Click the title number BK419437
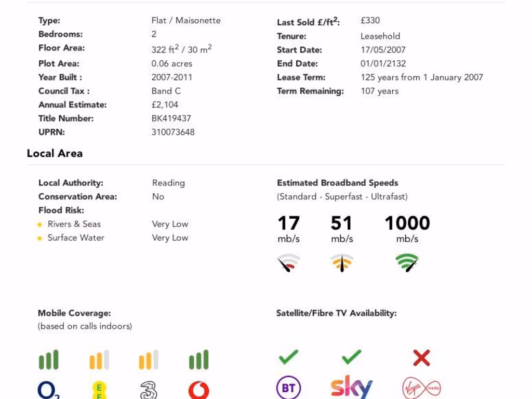The height and width of the screenshot is (399, 532). click(171, 118)
